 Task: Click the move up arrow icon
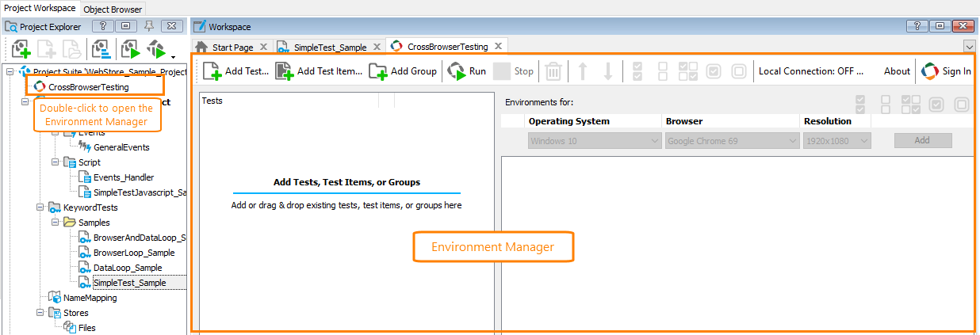[x=582, y=71]
